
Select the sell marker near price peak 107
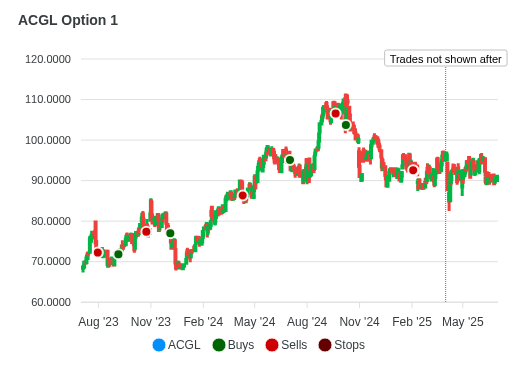[335, 113]
